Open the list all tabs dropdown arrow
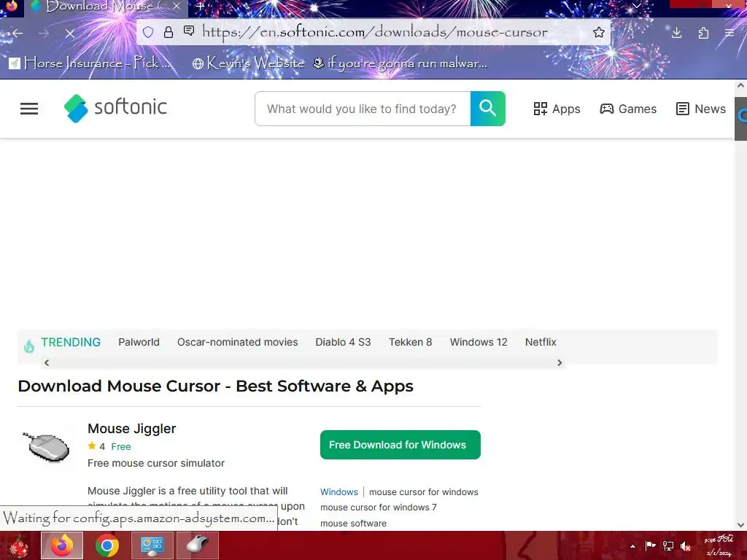Viewport: 747px width, 560px height. [636, 6]
